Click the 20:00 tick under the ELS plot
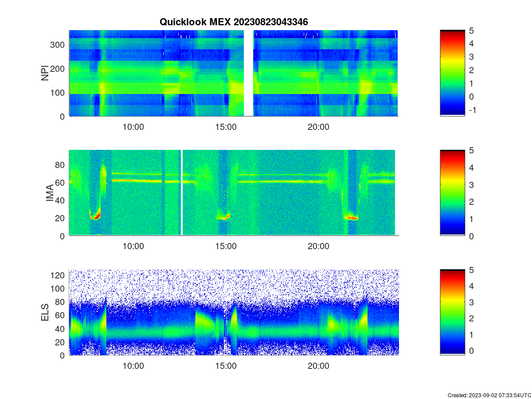Screen dimensions: 532x399 click(x=318, y=366)
